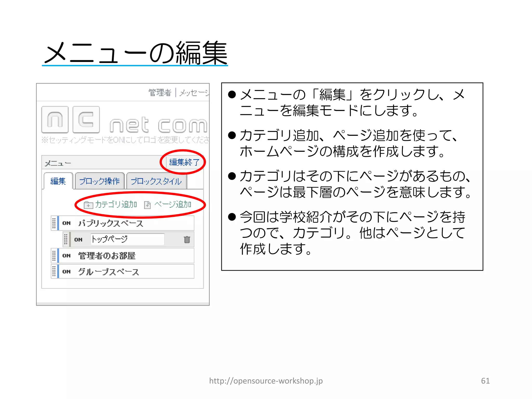Delete トップページ with the trash icon
This screenshot has width=532, height=399.
pyautogui.click(x=187, y=239)
